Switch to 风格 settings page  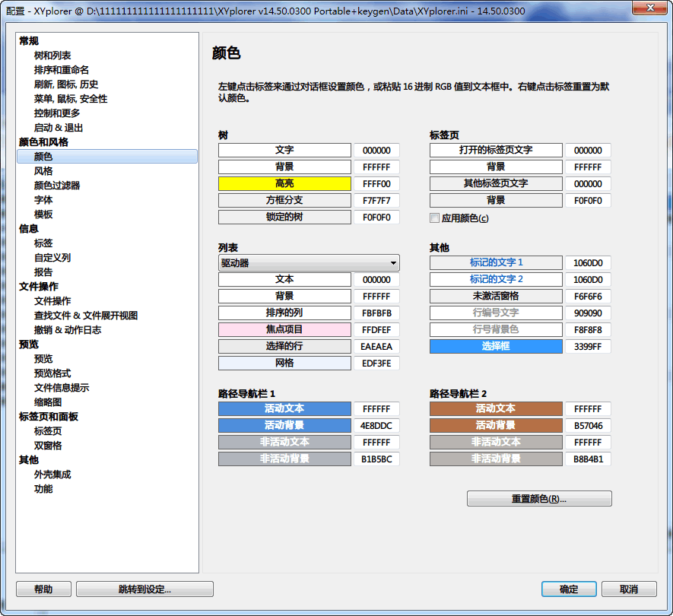(43, 171)
